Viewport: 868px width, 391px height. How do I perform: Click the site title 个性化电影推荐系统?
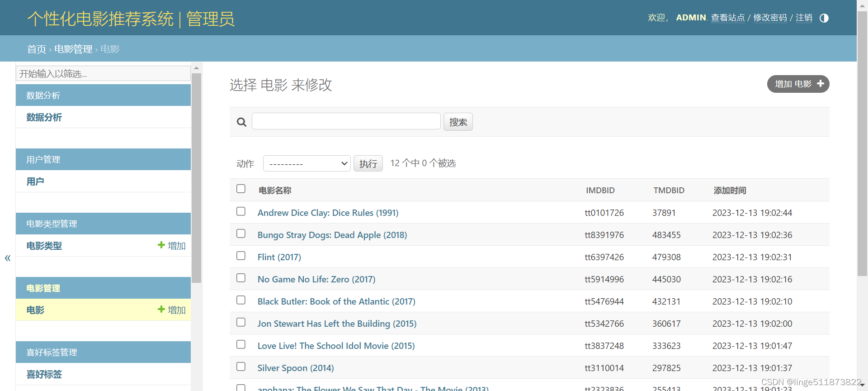click(100, 19)
